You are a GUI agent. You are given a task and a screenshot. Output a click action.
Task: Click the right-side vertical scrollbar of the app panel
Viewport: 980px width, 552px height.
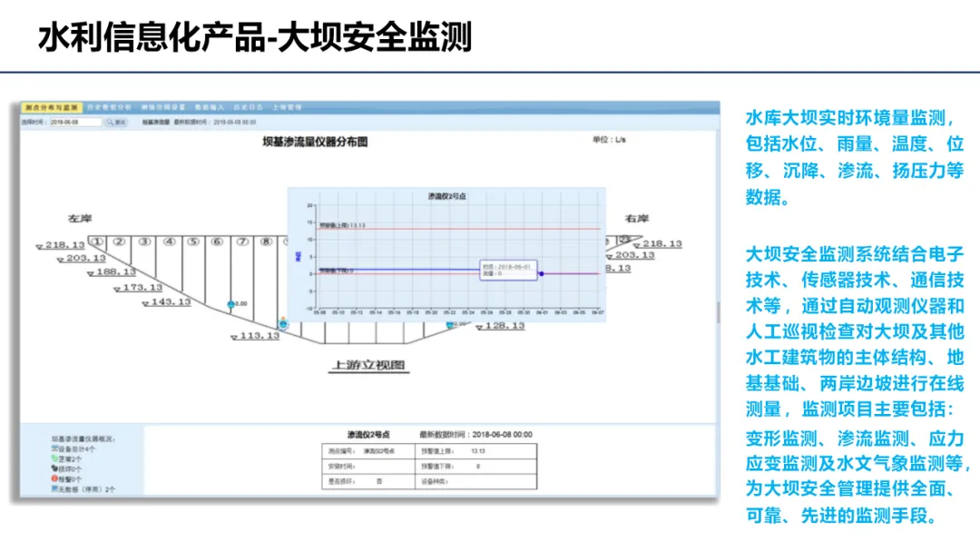pyautogui.click(x=718, y=312)
